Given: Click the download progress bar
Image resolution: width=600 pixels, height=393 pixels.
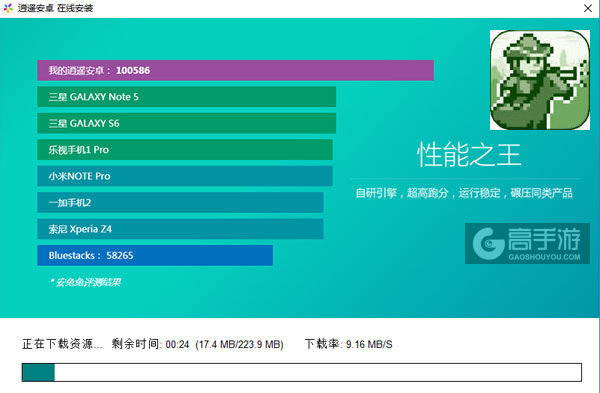Looking at the screenshot, I should [302, 372].
